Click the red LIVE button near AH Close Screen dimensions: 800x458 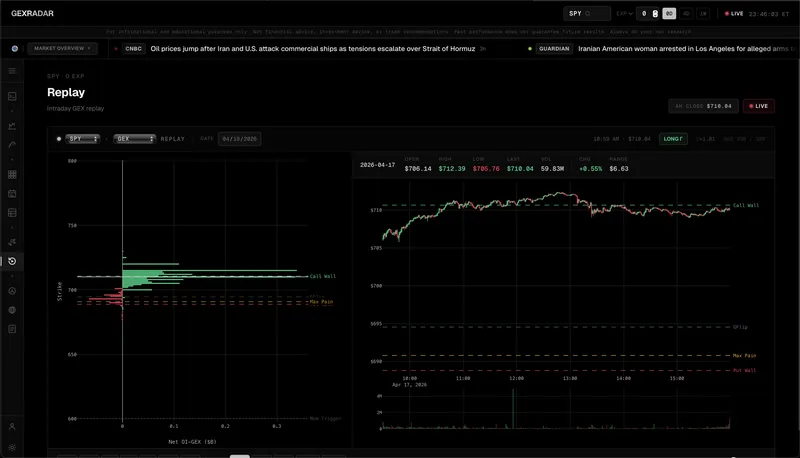(759, 106)
